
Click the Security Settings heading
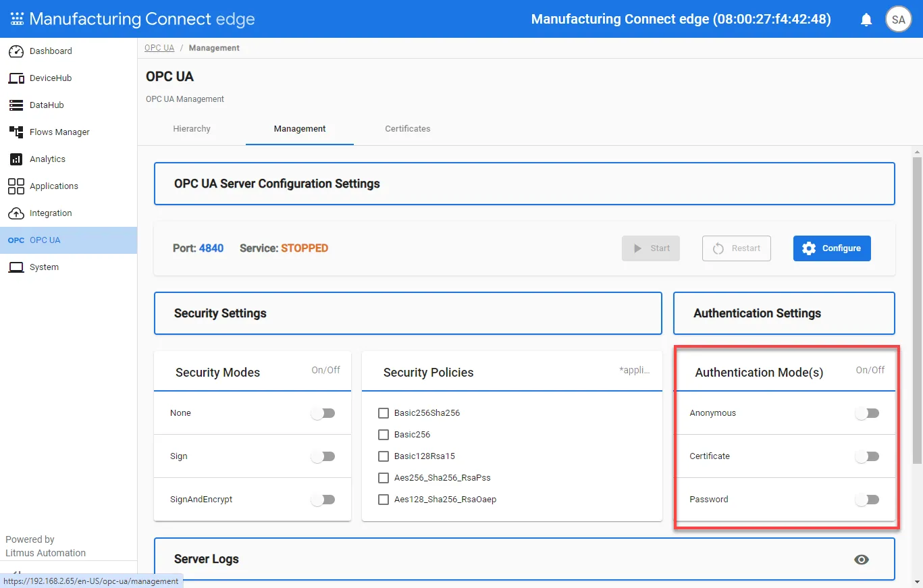[x=220, y=313]
